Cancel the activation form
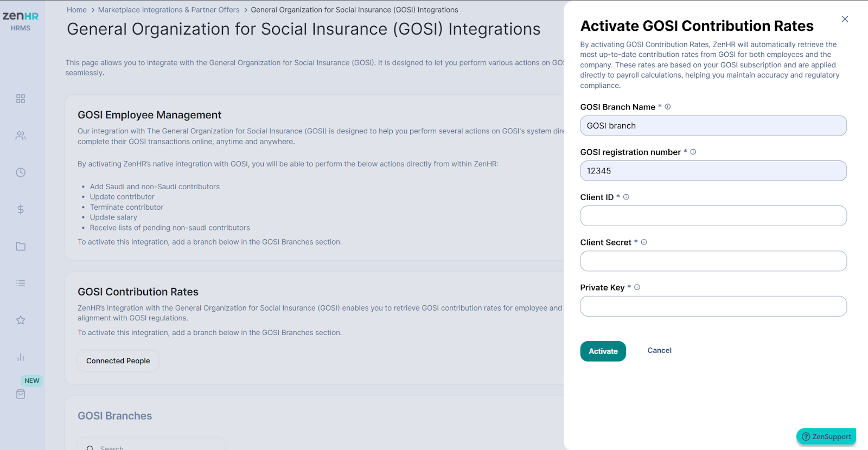Screen dimensions: 868x450 point(659,350)
